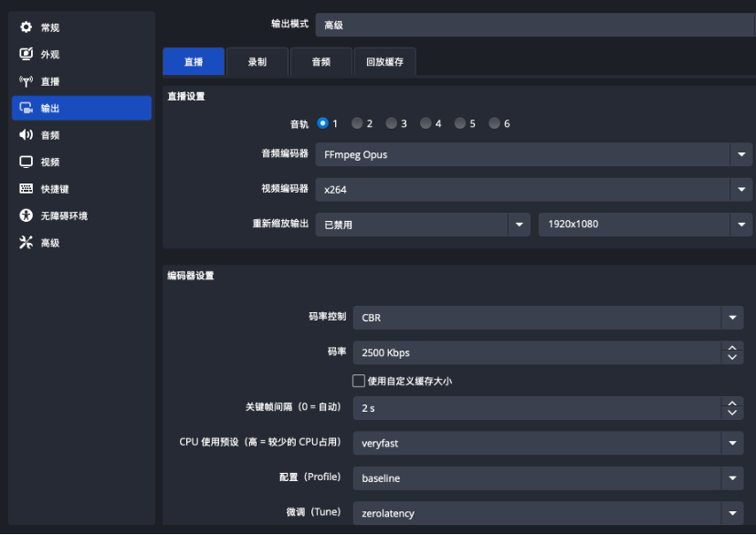The height and width of the screenshot is (535, 756).
Task: Select audio track 1 radio button
Action: 322,123
